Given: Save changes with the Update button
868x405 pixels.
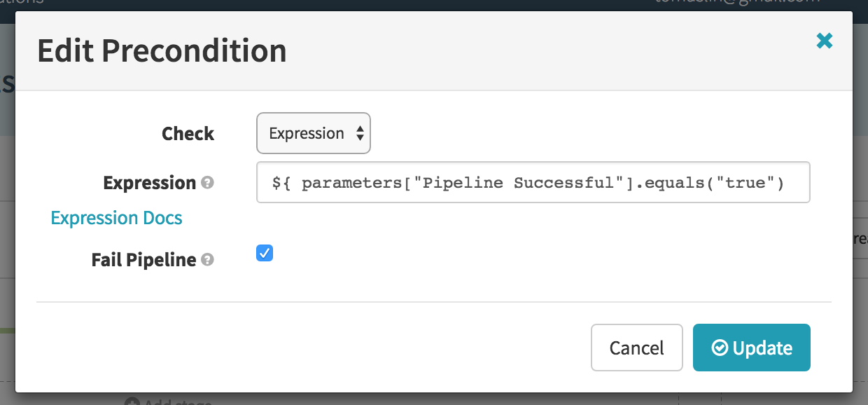Looking at the screenshot, I should [752, 348].
